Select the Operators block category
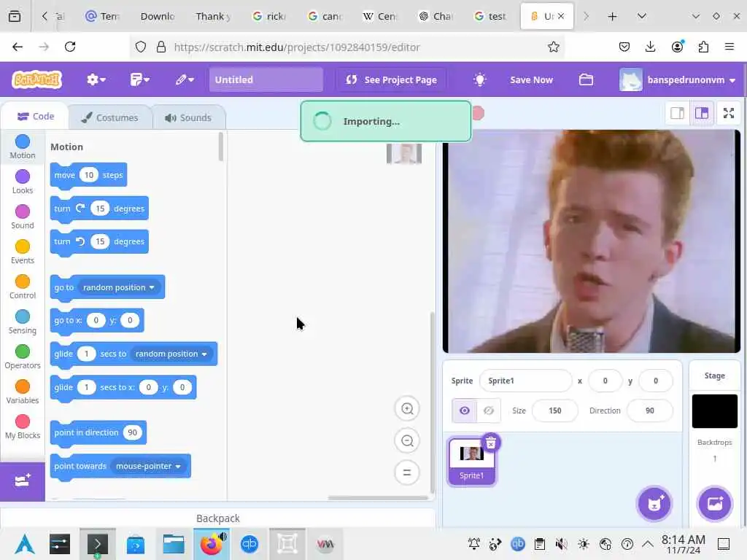Viewport: 747px width, 560px height. pos(23,357)
